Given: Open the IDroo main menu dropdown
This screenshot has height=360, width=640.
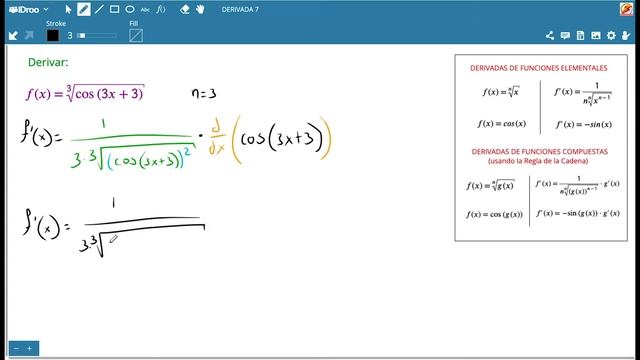Looking at the screenshot, I should pos(29,9).
